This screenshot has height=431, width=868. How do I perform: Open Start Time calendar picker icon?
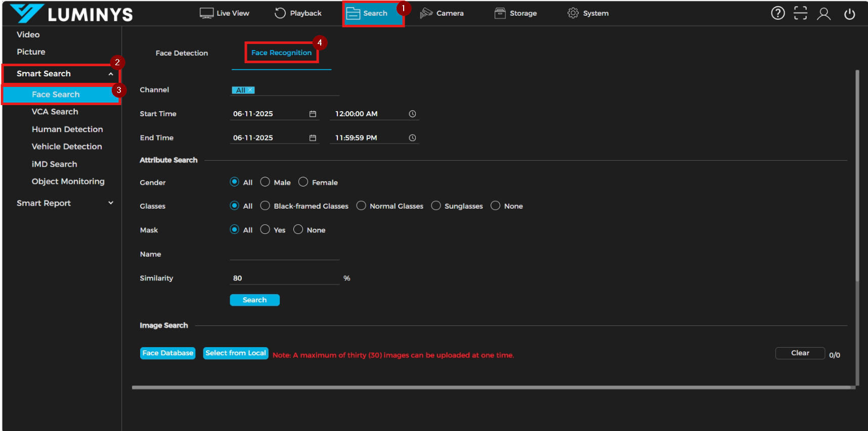pos(313,114)
